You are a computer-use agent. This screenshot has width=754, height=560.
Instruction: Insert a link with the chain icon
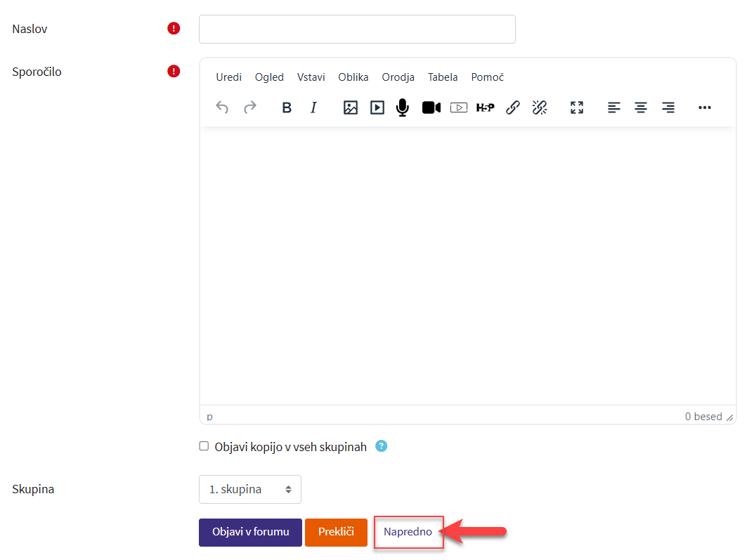click(513, 108)
